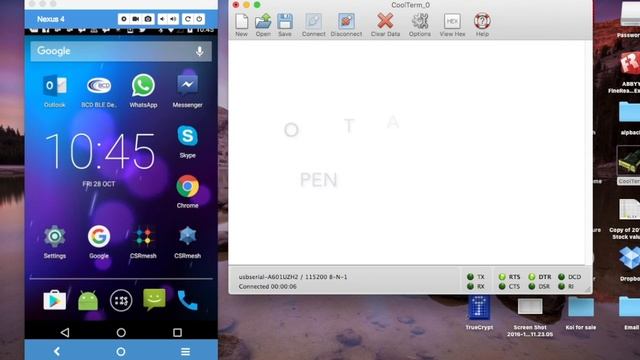
Task: Tap the green Android robot icon
Action: [x=88, y=301]
